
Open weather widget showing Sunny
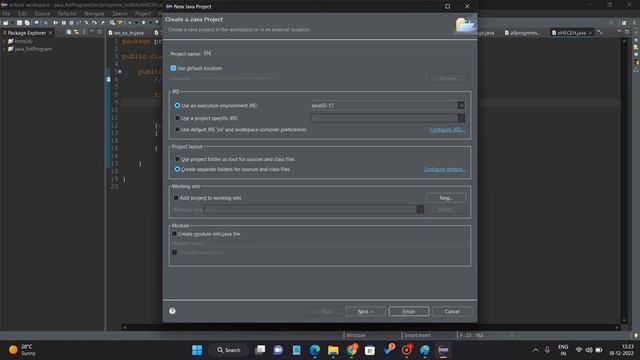coord(22,350)
